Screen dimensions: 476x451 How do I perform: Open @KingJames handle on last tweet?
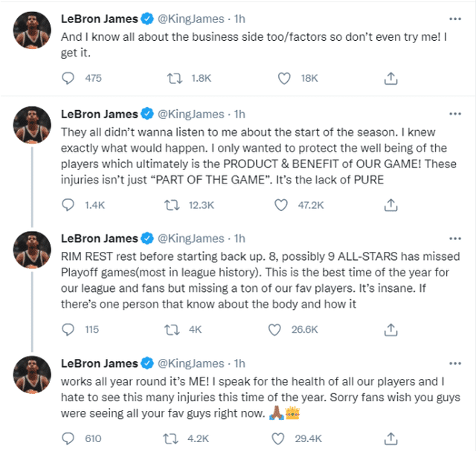pyautogui.click(x=190, y=363)
